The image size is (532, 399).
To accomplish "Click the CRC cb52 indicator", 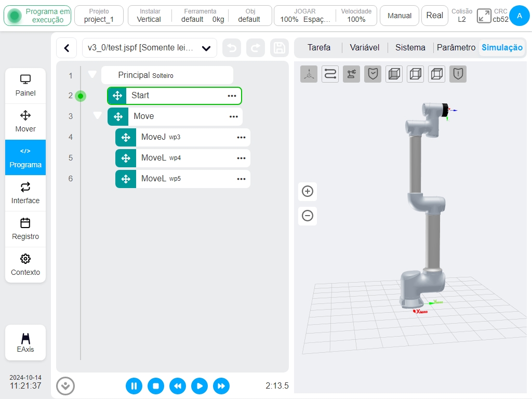I will [500, 16].
